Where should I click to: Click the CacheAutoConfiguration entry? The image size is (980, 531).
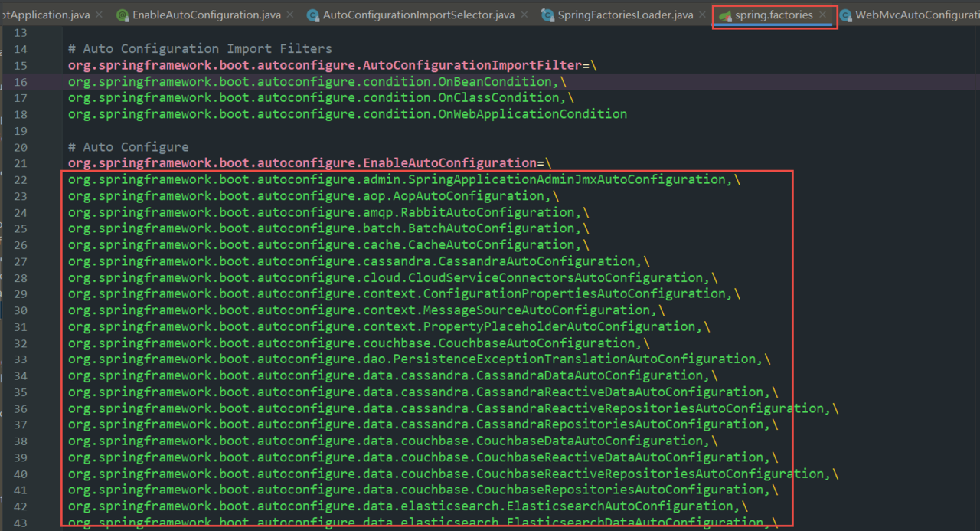coord(328,245)
